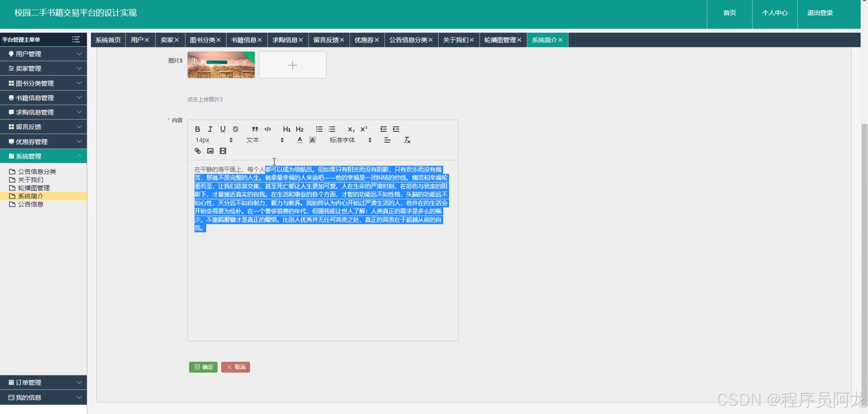Insert a blockquote with the quote icon
Screen dimensions: 868x414
tap(255, 129)
